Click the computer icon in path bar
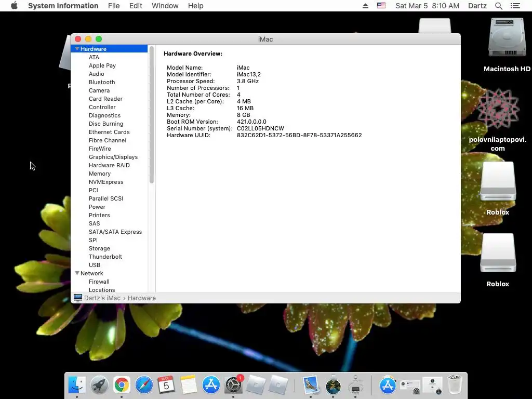This screenshot has width=532, height=399. 78,298
